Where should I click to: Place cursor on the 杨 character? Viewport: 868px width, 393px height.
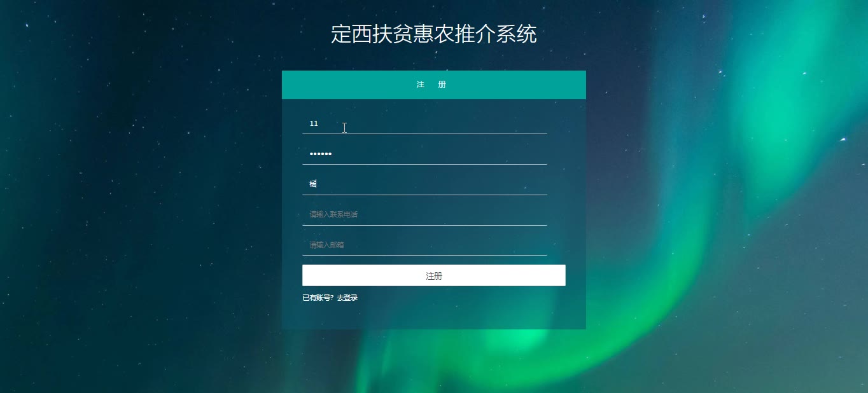(313, 184)
